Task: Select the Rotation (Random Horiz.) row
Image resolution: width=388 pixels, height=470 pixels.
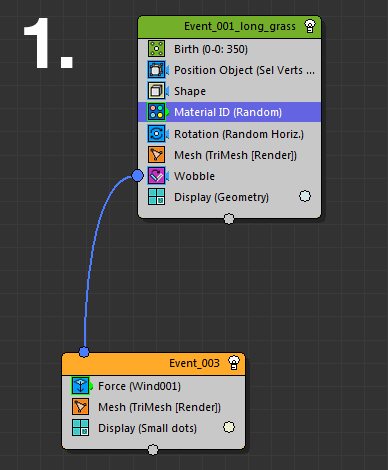Action: pyautogui.click(x=230, y=134)
